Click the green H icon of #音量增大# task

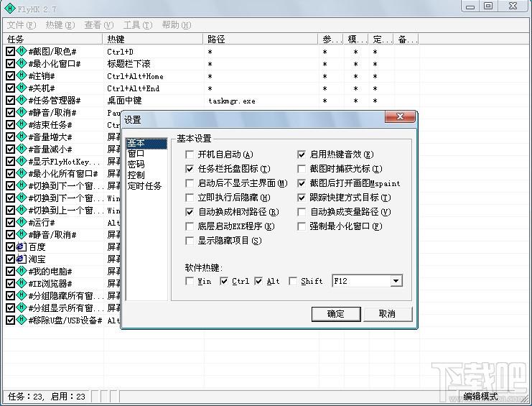22,137
